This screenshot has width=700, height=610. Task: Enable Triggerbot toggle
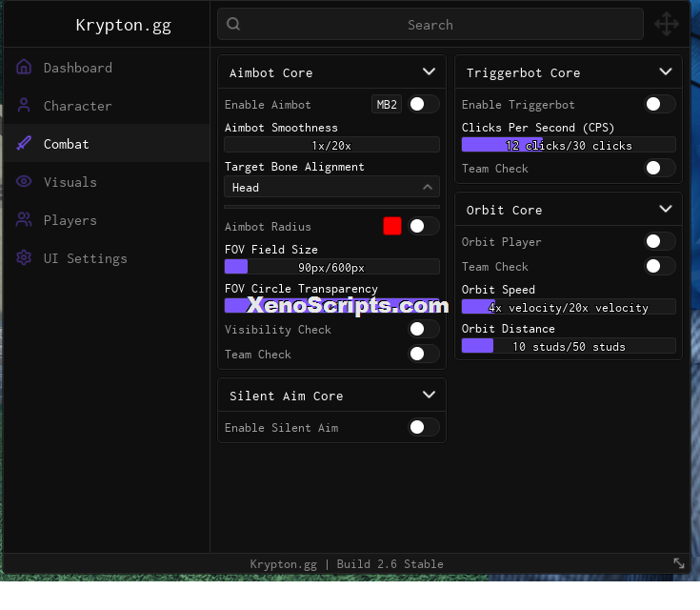(660, 104)
